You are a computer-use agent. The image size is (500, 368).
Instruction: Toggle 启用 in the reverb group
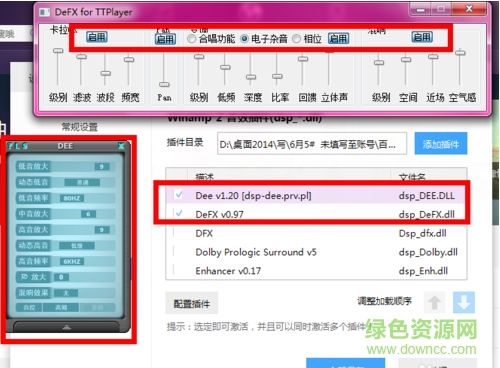coord(422,37)
